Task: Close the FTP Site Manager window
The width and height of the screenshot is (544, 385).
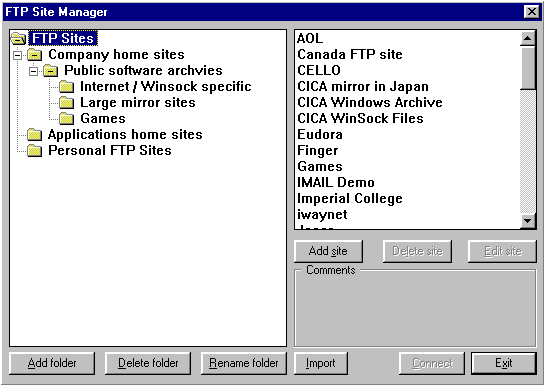Action: (532, 12)
